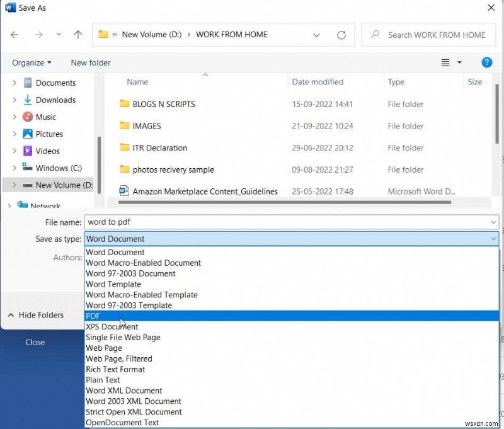Click the Help question mark icon
The width and height of the screenshot is (504, 429).
(x=485, y=62)
